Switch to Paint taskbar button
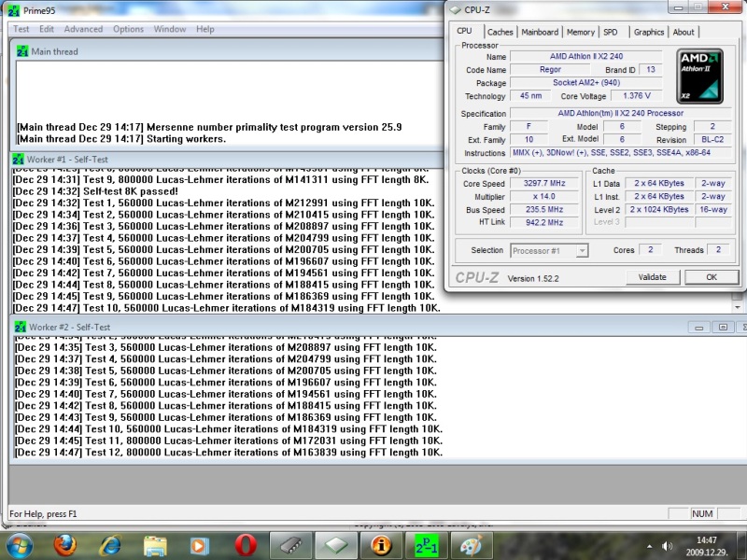Viewport: 747px width, 560px height. 472,546
